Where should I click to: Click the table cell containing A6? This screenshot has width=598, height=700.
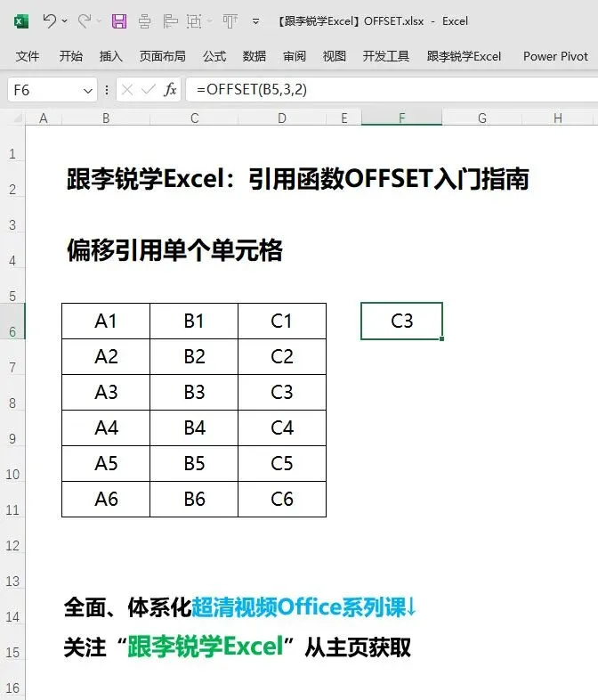106,499
